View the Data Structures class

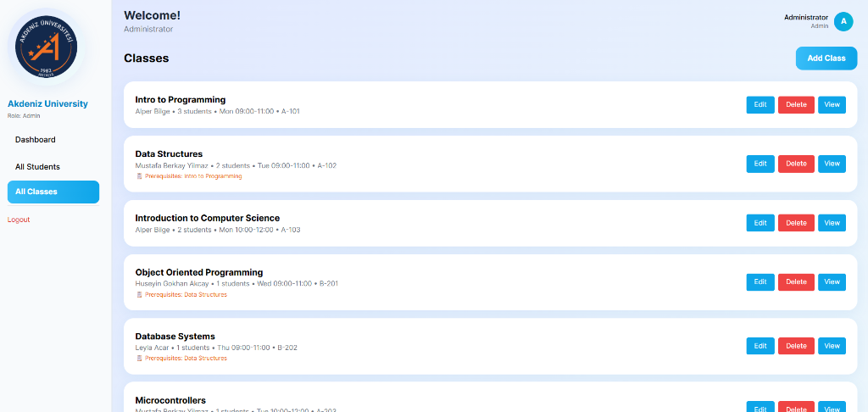(x=832, y=164)
